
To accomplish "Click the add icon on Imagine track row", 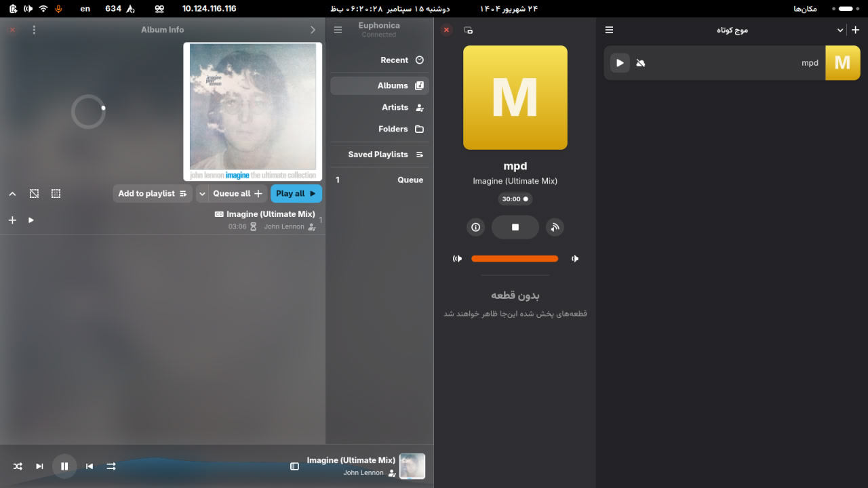I will tap(12, 220).
